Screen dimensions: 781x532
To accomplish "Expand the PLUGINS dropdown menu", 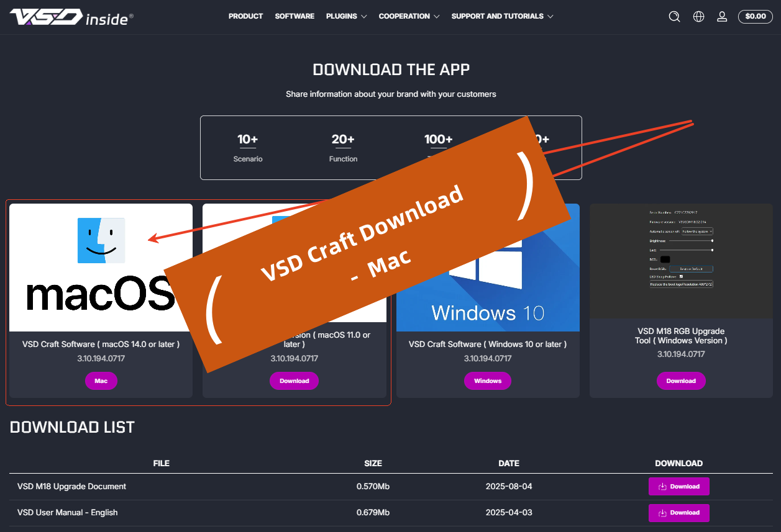I will point(346,16).
